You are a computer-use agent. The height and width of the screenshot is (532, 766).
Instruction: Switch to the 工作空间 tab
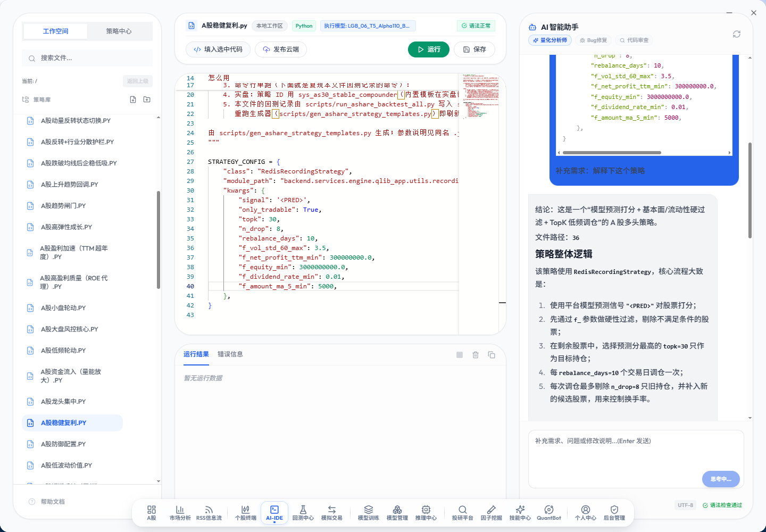[x=56, y=31]
